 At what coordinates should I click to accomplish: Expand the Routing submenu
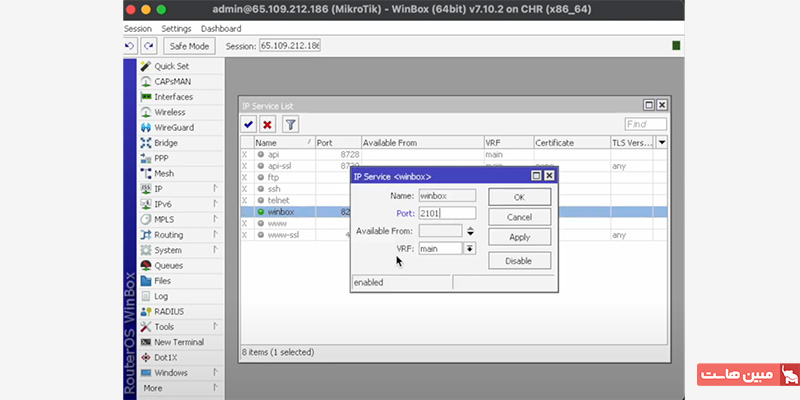click(181, 235)
